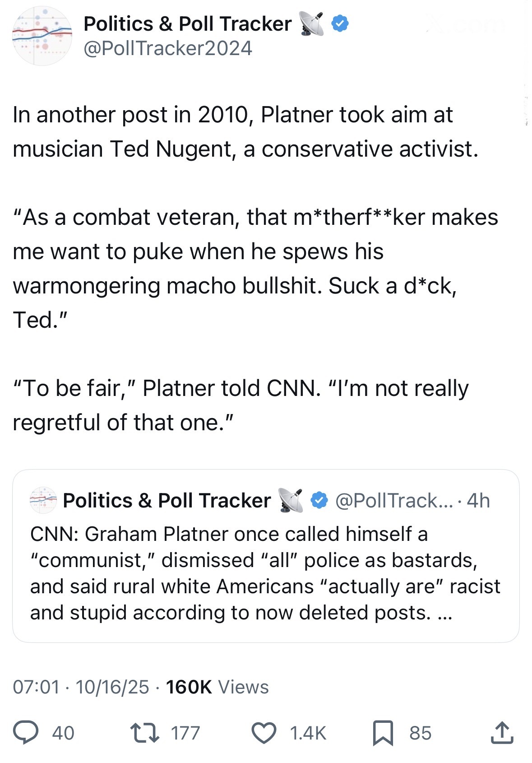The height and width of the screenshot is (763, 532).
Task: Tap the repost arrows icon
Action: click(x=144, y=732)
